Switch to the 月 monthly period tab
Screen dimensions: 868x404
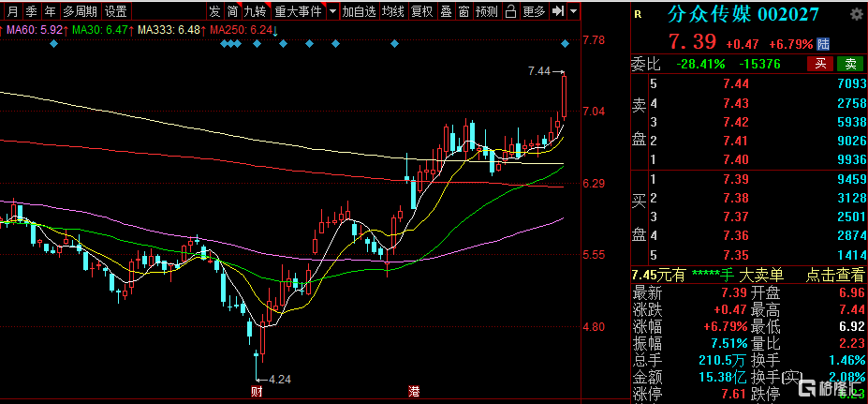(x=13, y=11)
